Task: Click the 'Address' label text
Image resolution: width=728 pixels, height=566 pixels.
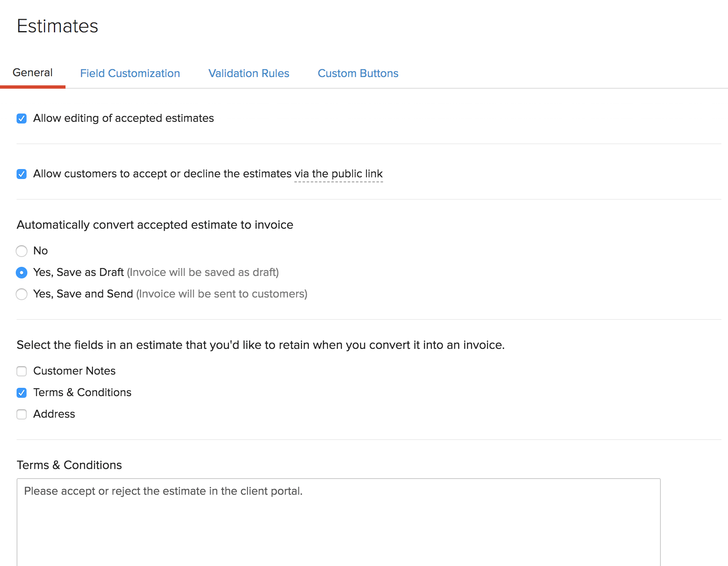Action: [54, 414]
